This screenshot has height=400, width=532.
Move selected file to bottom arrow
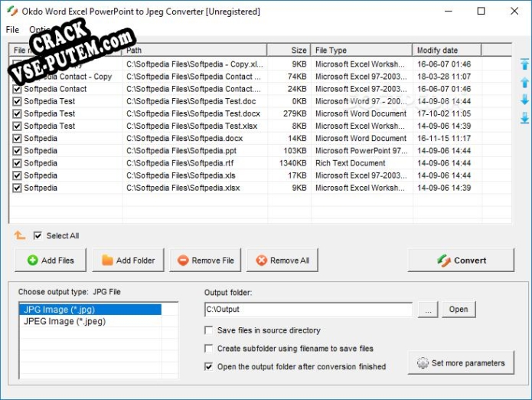click(x=524, y=118)
